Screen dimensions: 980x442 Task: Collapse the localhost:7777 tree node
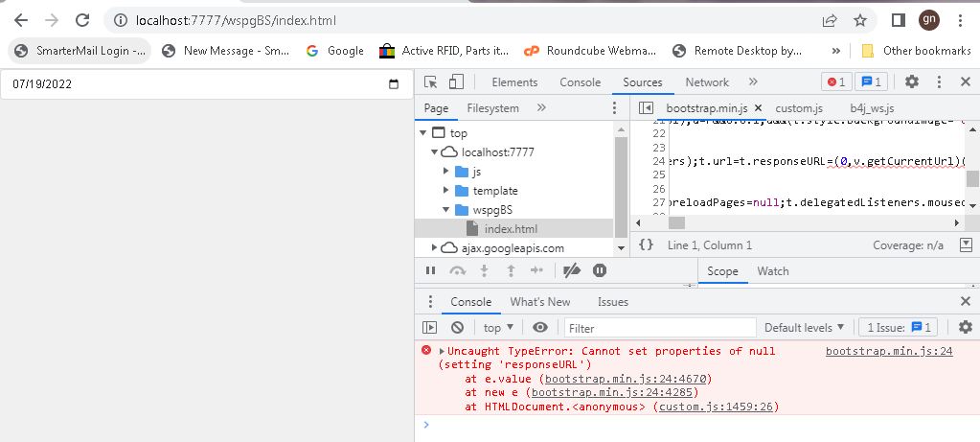click(434, 151)
